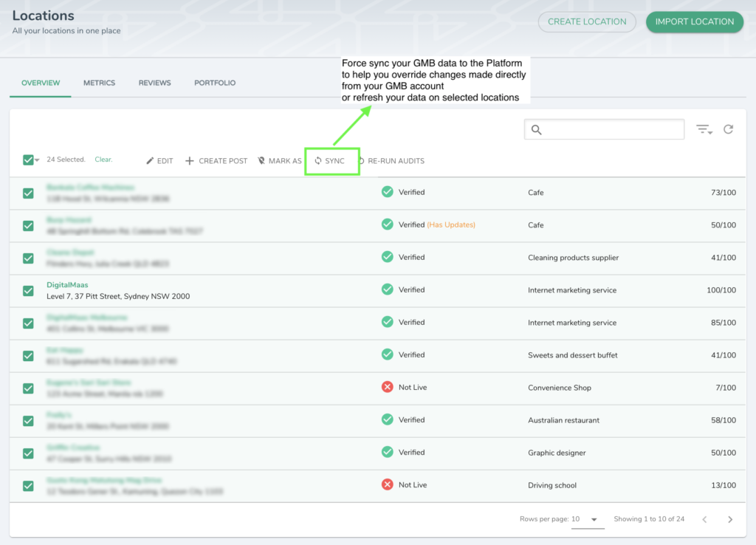This screenshot has height=545, width=756.
Task: Open the DigitalMaas location link
Action: coord(67,285)
